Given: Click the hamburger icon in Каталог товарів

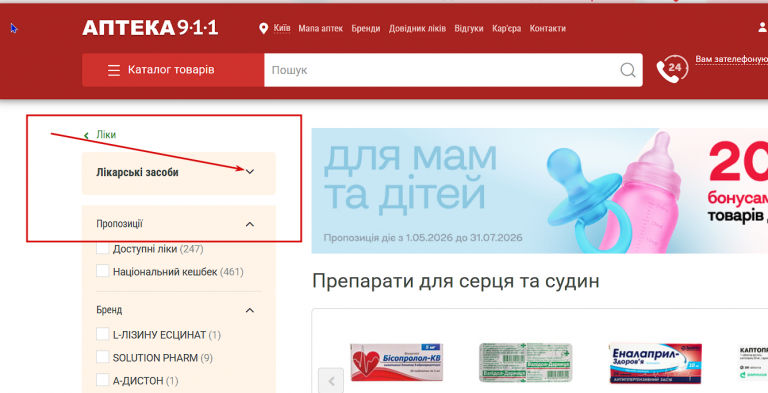Looking at the screenshot, I should [114, 70].
